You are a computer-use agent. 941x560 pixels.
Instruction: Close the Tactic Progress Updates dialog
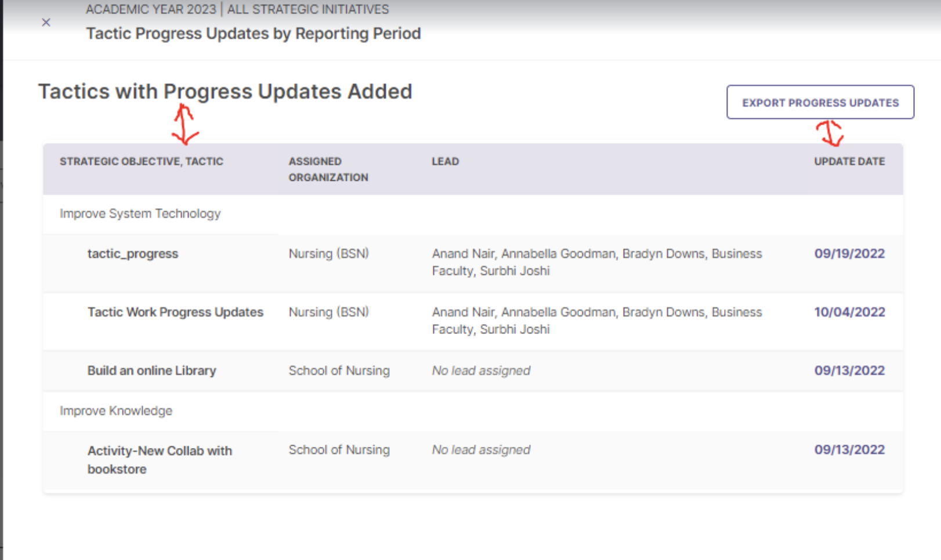point(46,23)
